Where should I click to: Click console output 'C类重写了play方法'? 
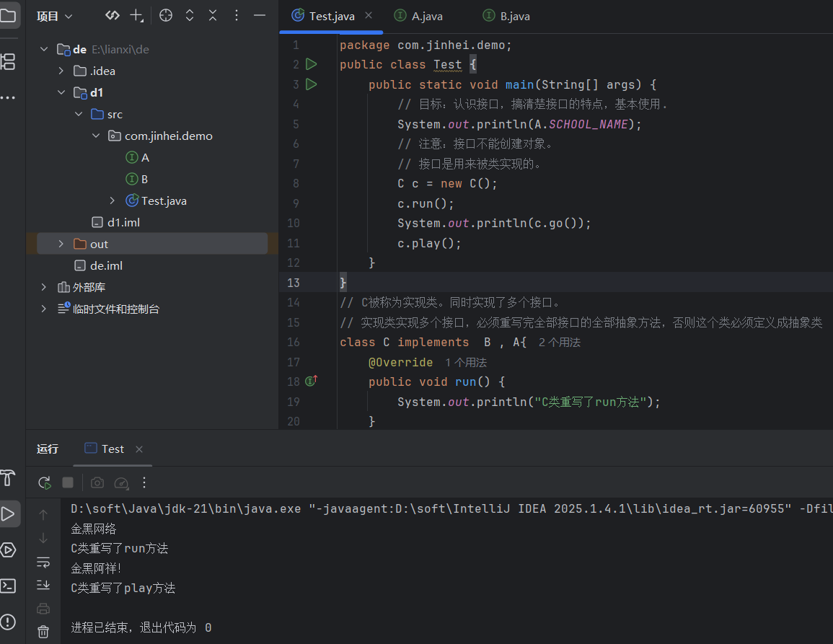tap(123, 588)
